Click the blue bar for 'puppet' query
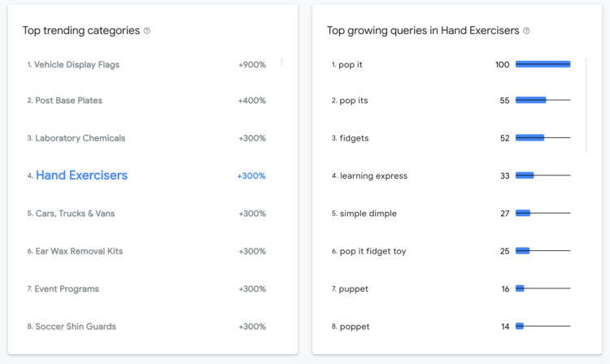The height and width of the screenshot is (364, 610). (520, 288)
